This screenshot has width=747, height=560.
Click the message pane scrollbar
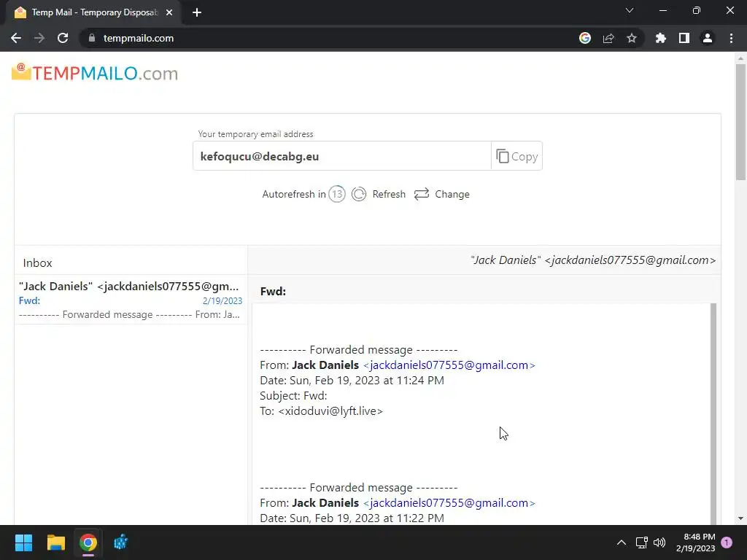(x=713, y=413)
